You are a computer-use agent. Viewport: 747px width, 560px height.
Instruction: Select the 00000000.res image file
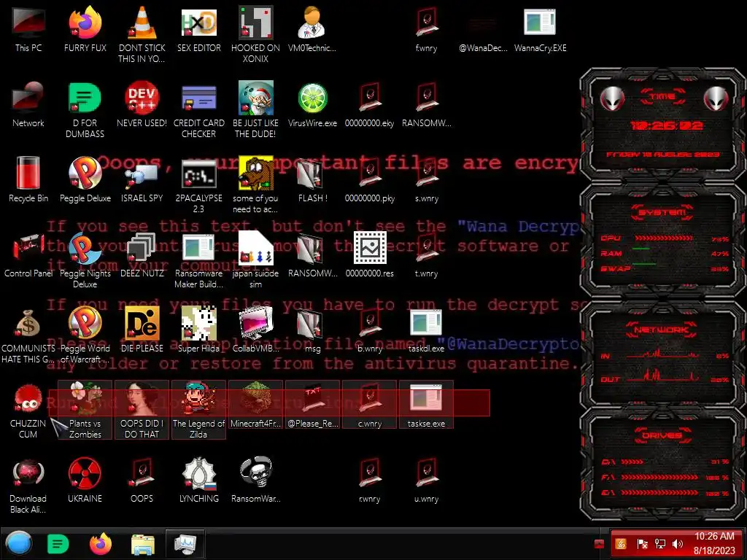point(369,254)
